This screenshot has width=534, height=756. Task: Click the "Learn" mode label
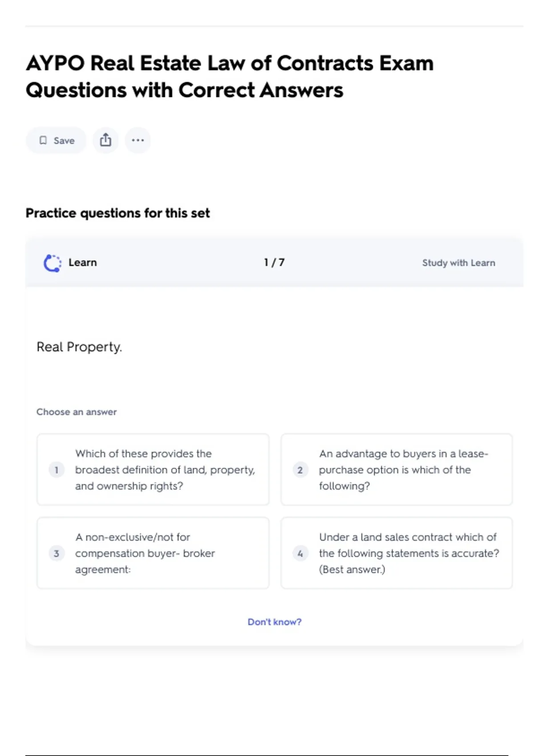coord(82,262)
